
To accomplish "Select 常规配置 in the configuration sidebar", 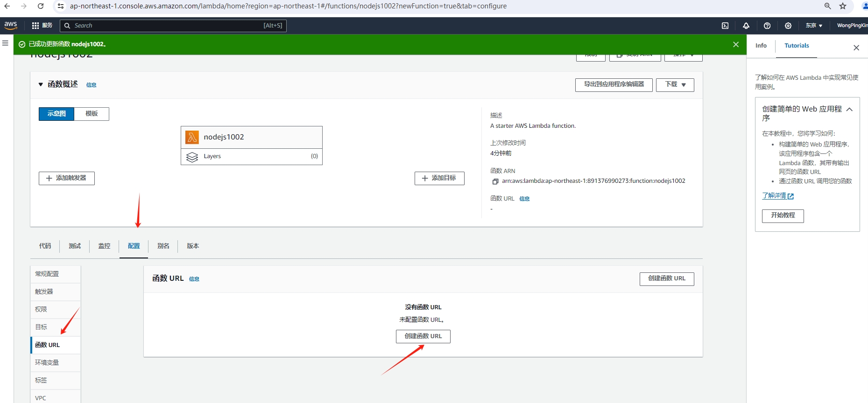I will coord(56,274).
